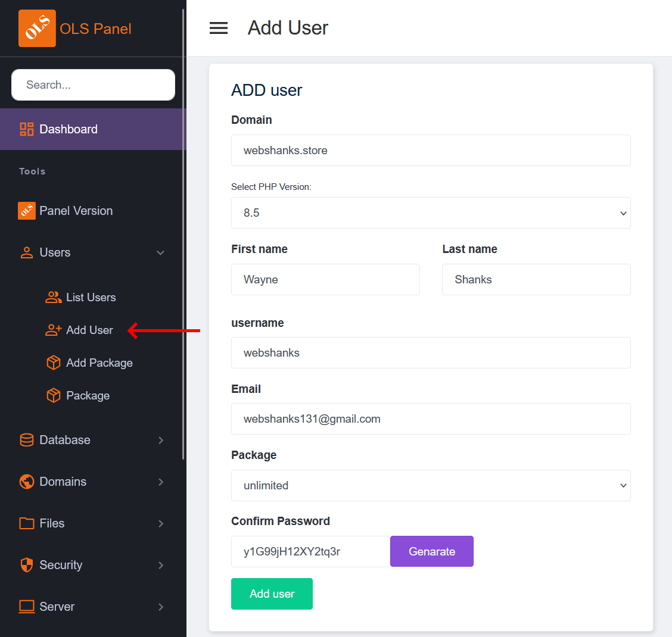Click the Select PHP Version label

pos(271,187)
